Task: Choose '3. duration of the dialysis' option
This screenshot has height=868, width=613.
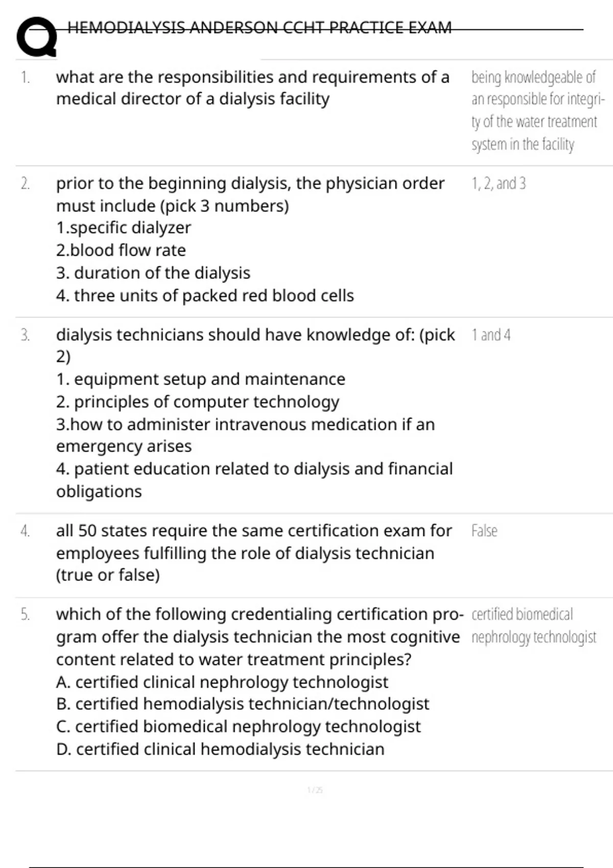Action: click(x=153, y=273)
